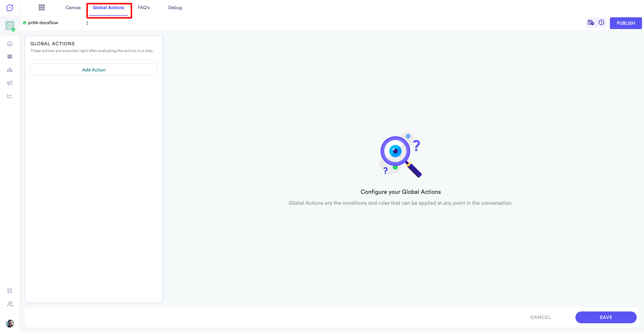Switch to the Canvas tab
This screenshot has width=644, height=332.
pos(73,7)
